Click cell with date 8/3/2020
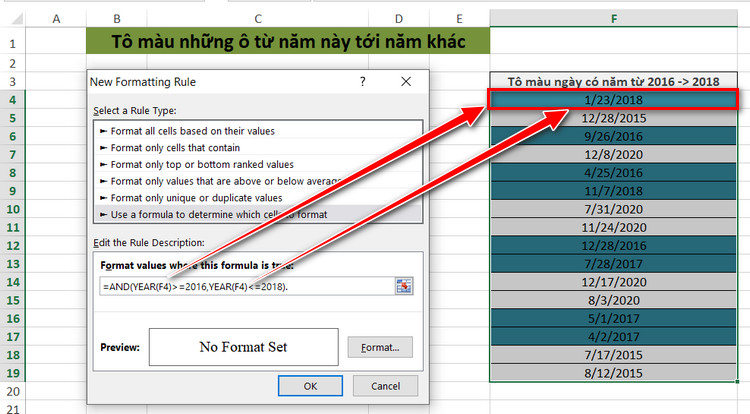 [x=614, y=300]
